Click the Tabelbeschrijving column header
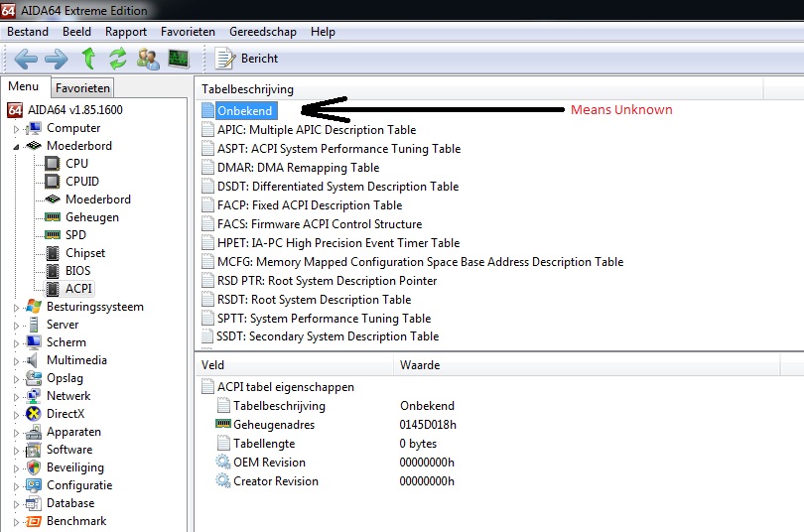Viewport: 804px width, 532px height. click(x=478, y=88)
